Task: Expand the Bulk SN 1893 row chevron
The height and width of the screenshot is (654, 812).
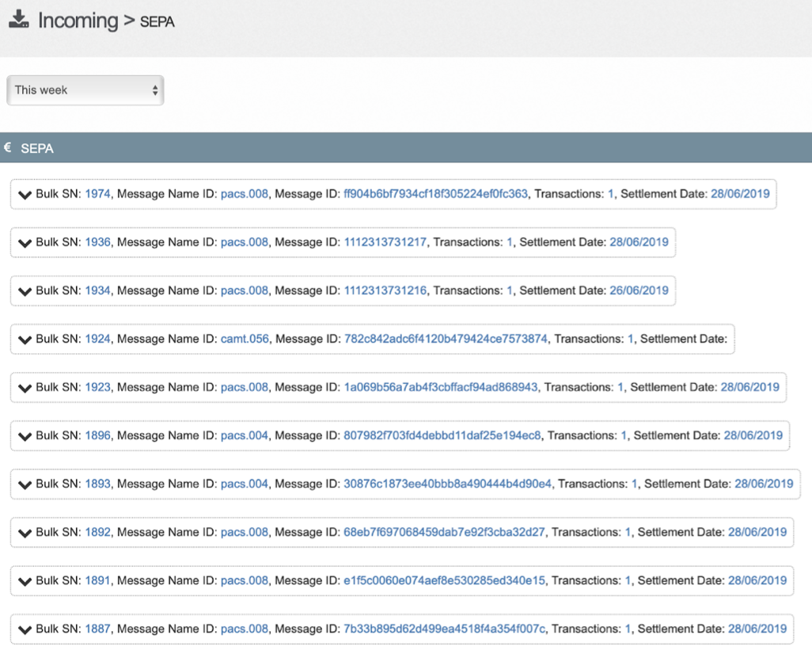Action: tap(25, 485)
